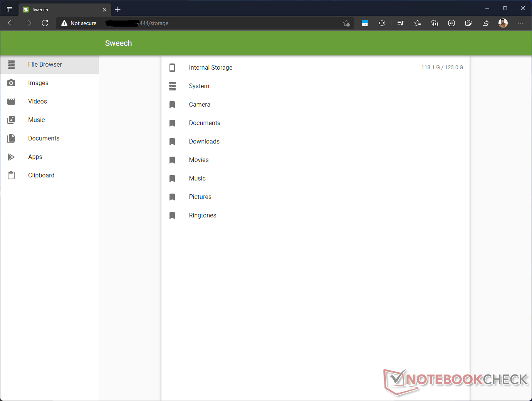Click the Apps play store icon in sidebar

(11, 157)
